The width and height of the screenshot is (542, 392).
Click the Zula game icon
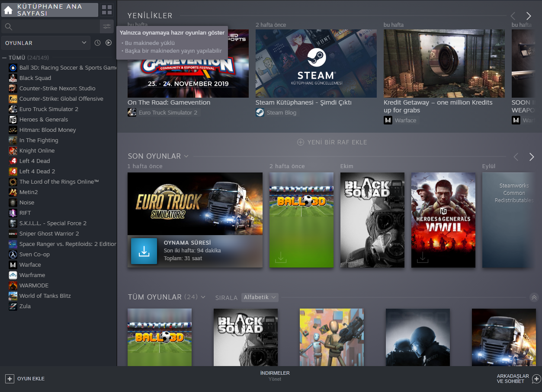point(13,306)
